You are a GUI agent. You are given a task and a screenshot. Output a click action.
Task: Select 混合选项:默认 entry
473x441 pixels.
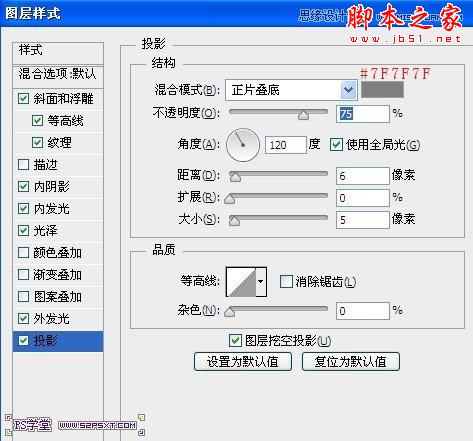[x=58, y=74]
